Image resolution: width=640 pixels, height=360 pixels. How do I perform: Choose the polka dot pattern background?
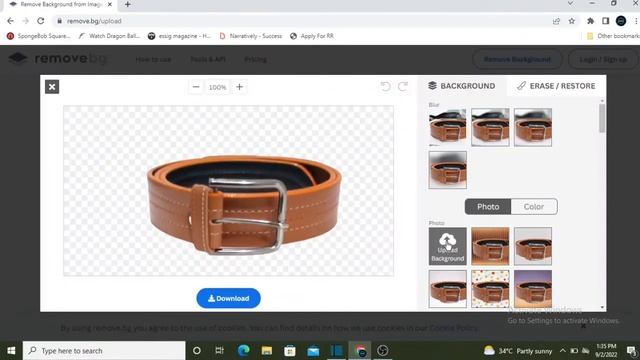[x=490, y=289]
